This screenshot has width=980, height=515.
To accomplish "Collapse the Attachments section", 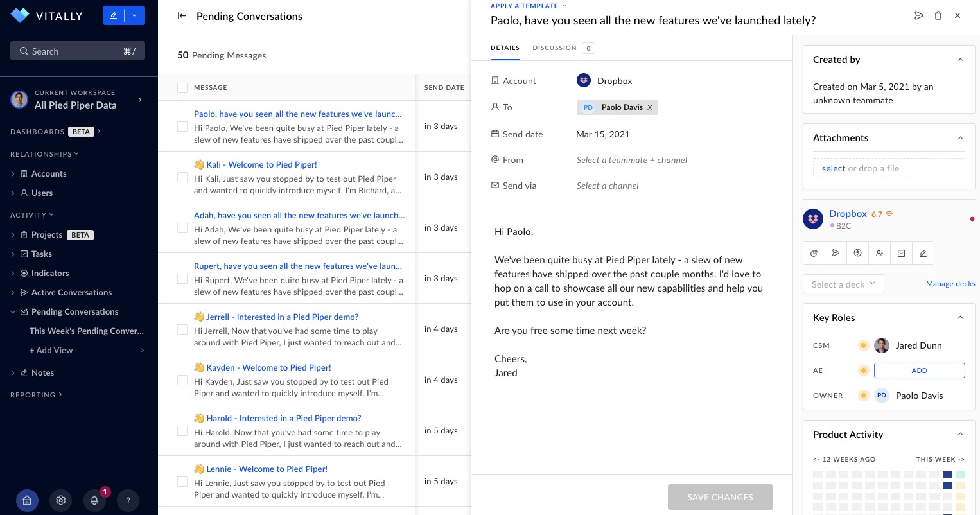I will tap(960, 138).
